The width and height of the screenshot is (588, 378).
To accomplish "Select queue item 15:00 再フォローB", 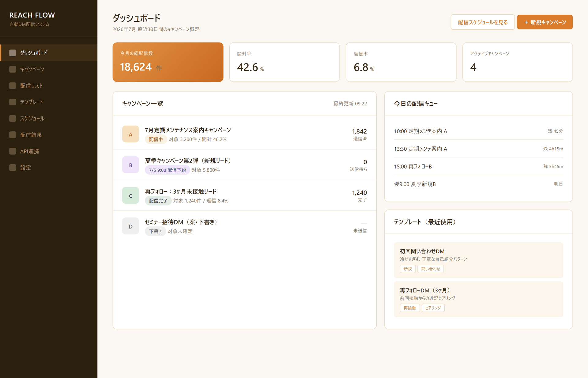I will coord(478,166).
